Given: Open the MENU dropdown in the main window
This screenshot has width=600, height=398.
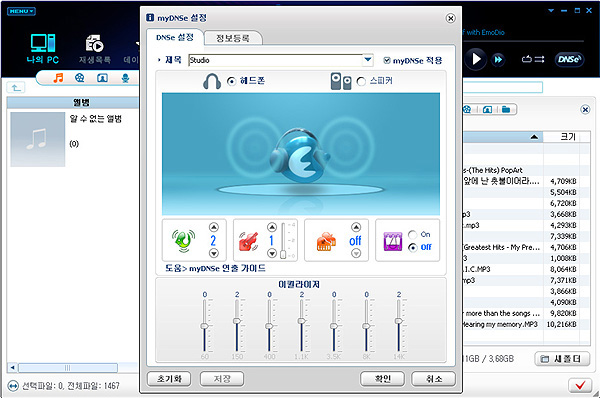Looking at the screenshot, I should [21, 11].
